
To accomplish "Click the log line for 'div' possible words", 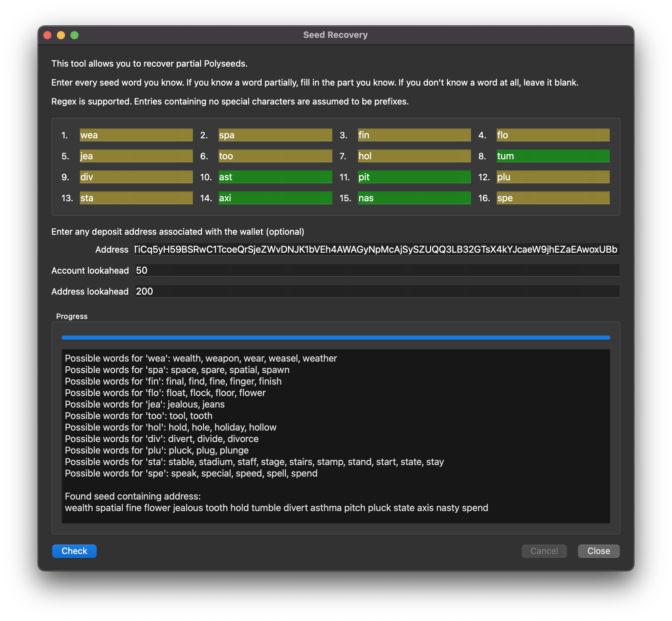I will 161,439.
